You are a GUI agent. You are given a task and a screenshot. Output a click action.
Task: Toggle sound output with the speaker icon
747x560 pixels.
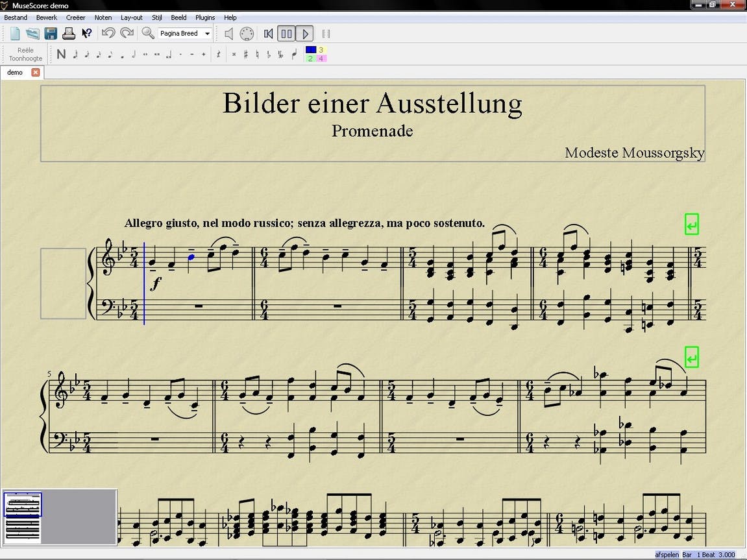229,33
